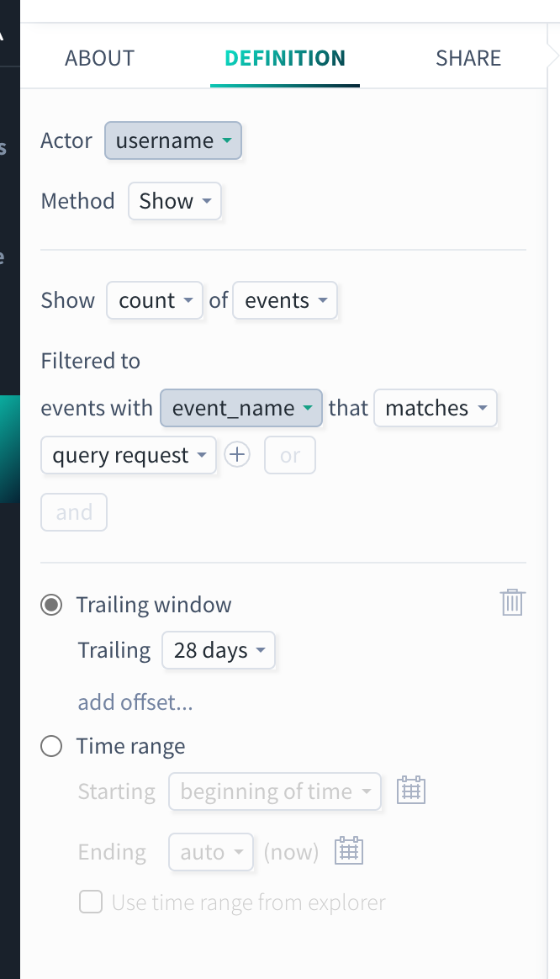560x979 pixels.
Task: Change the event_name field dropdown
Action: tap(241, 408)
